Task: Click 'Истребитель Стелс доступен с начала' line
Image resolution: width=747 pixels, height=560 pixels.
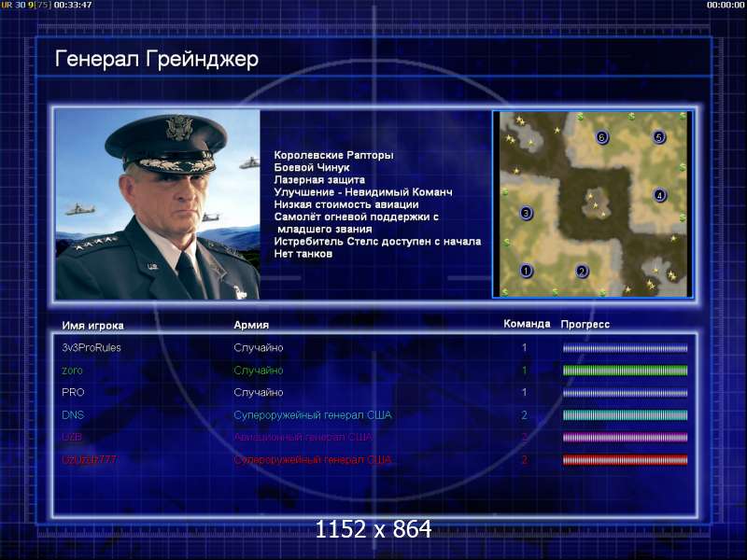Action: click(377, 242)
